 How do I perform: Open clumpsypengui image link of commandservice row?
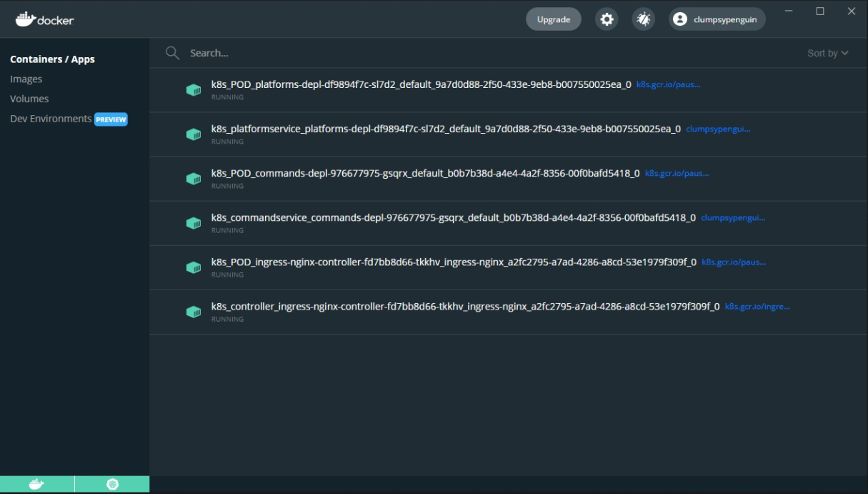coord(733,218)
